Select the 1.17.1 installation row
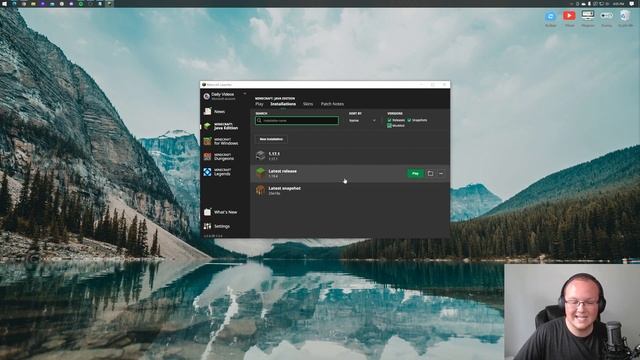The height and width of the screenshot is (360, 640). pos(350,156)
